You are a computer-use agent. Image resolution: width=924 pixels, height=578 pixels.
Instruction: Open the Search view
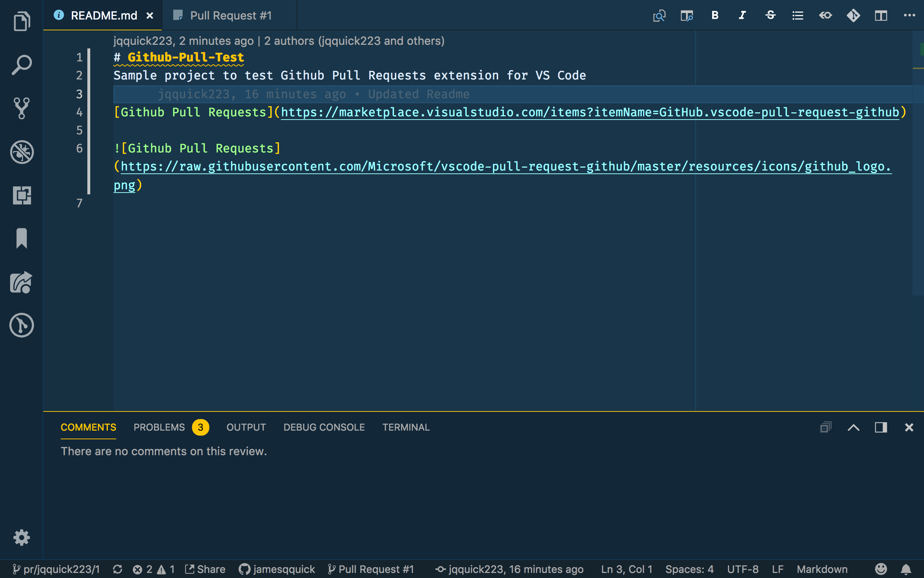pyautogui.click(x=22, y=65)
